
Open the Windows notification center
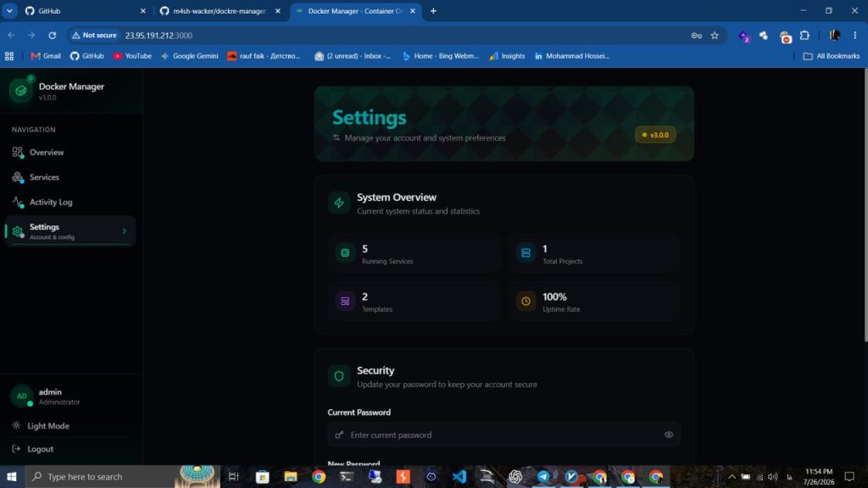849,476
